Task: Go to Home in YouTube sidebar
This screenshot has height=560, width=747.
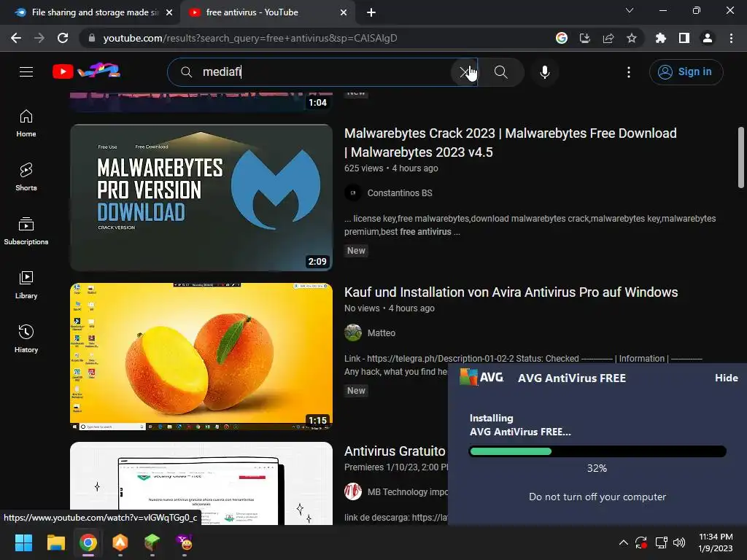Action: pos(26,123)
